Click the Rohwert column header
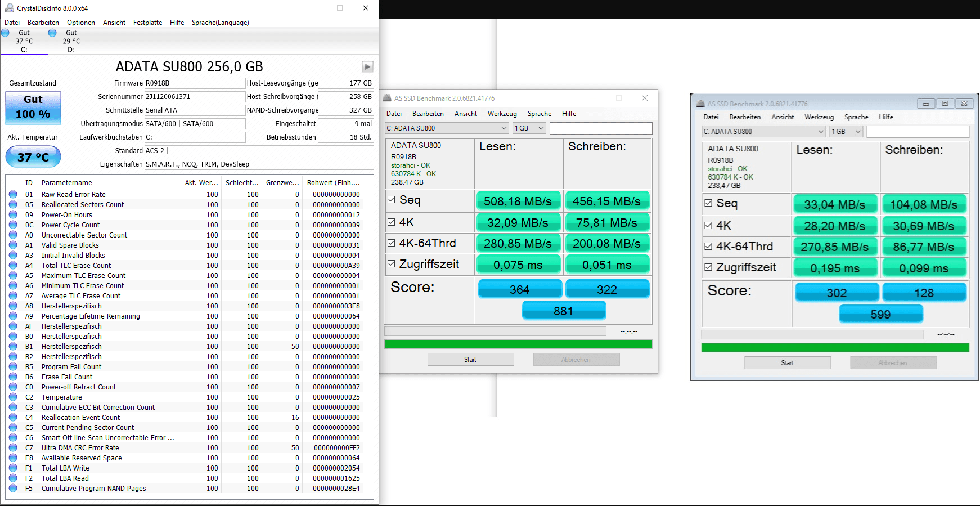Viewport: 980px width, 506px height. pos(332,183)
